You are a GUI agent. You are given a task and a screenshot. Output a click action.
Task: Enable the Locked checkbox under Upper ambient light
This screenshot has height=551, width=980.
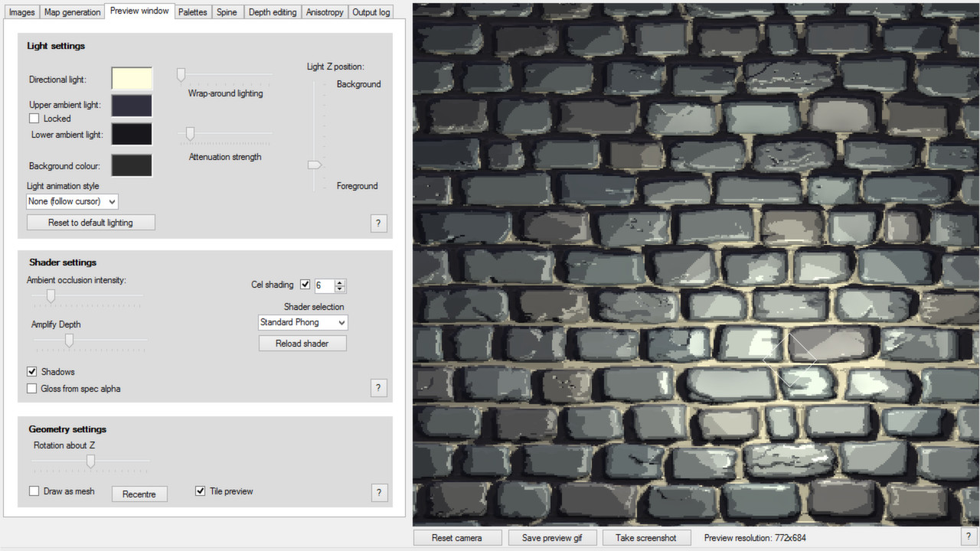pyautogui.click(x=34, y=118)
